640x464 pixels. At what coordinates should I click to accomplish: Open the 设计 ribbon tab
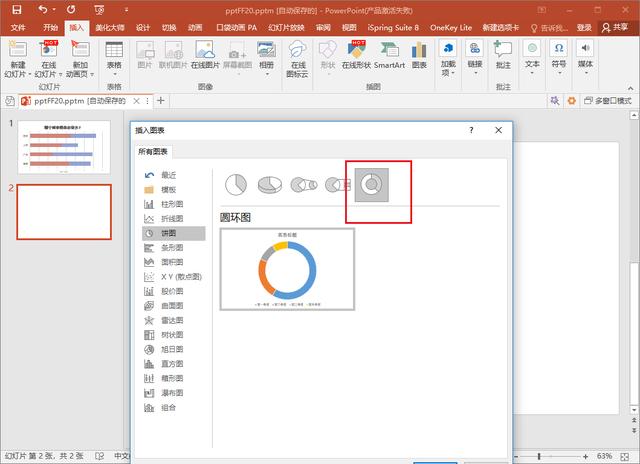(x=143, y=28)
